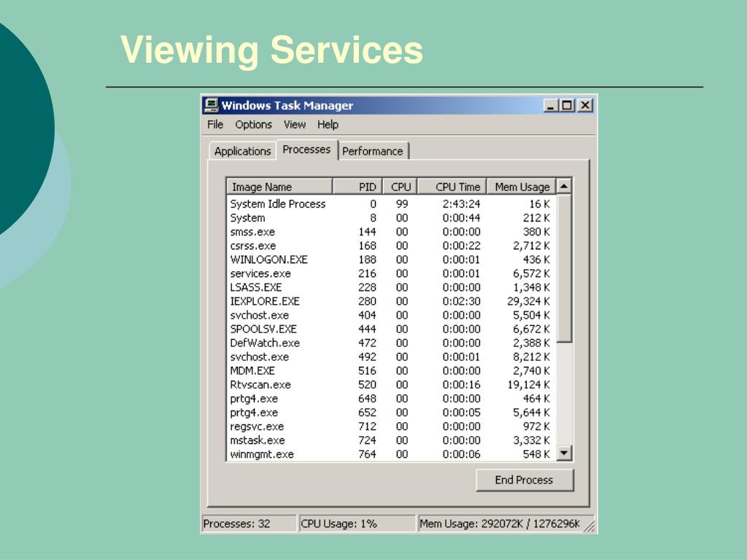This screenshot has width=747, height=560.
Task: Select the regsvc.exe process
Action: pyautogui.click(x=391, y=426)
